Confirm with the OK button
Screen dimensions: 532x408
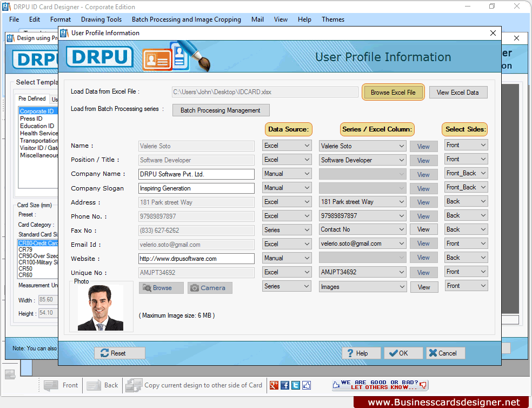(403, 353)
